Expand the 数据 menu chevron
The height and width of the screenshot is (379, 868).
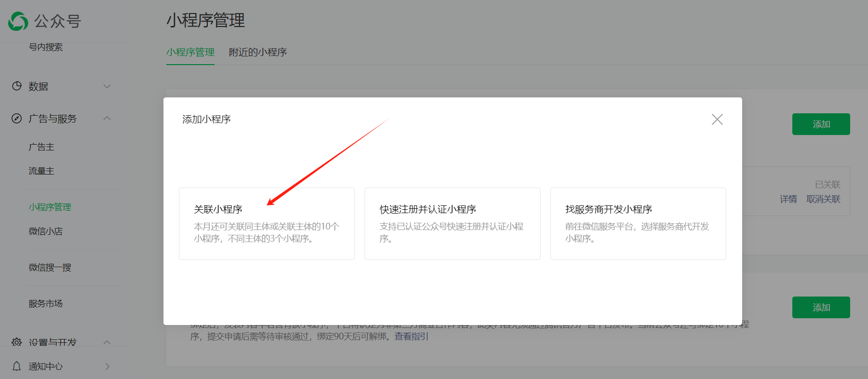(107, 86)
